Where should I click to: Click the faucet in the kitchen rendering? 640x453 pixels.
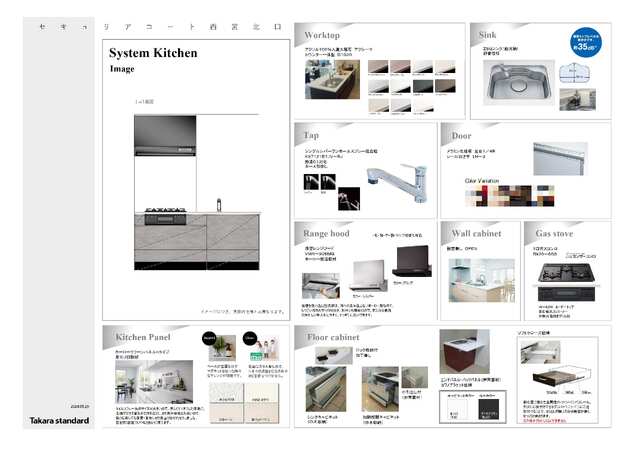pyautogui.click(x=218, y=203)
